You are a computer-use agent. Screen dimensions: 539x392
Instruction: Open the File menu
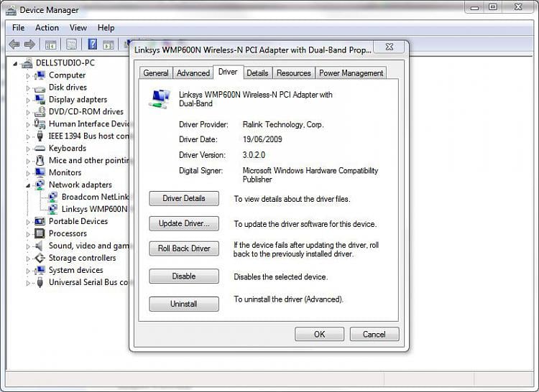coord(18,28)
